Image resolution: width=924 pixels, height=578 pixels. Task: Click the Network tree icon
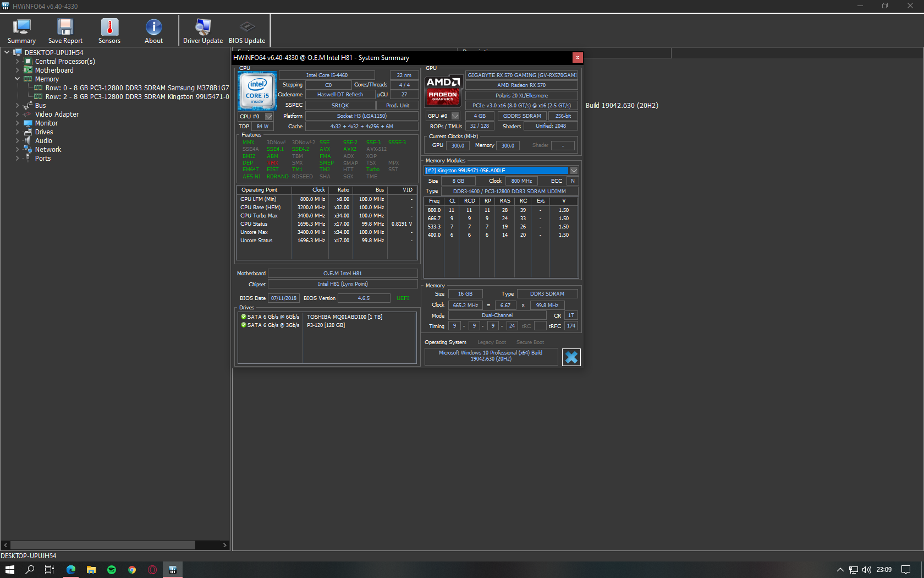click(28, 150)
